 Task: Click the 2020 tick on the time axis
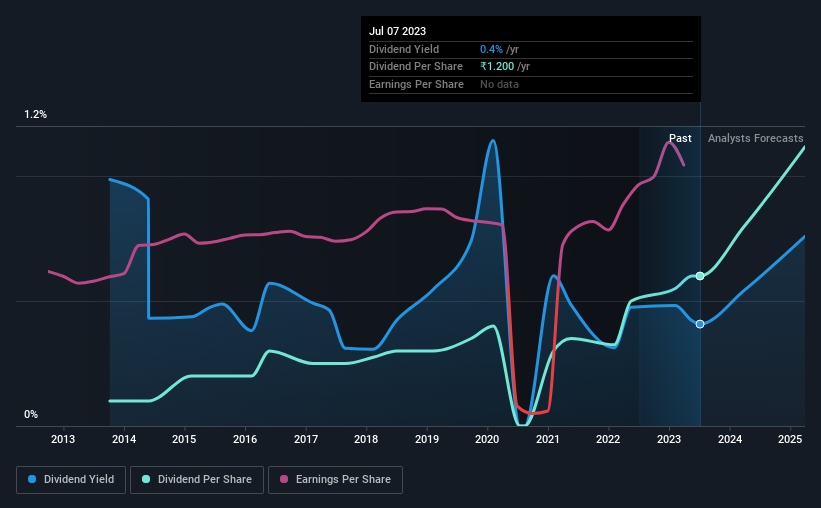487,439
